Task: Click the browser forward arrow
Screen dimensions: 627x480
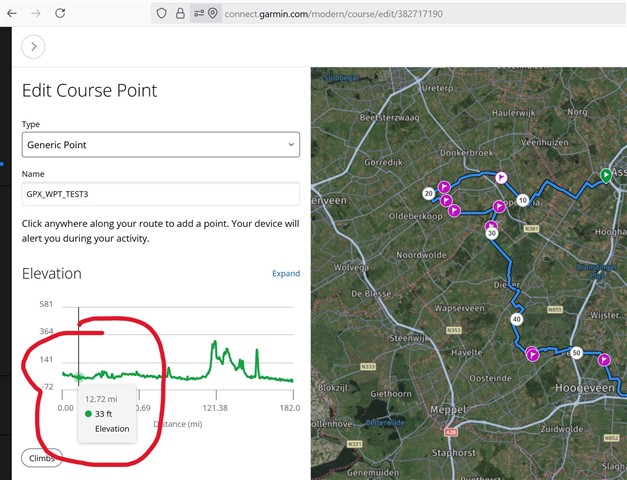Action: [36, 13]
